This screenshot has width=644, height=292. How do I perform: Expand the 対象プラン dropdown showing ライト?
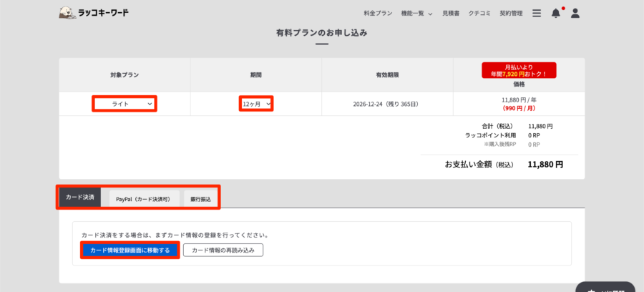(125, 104)
